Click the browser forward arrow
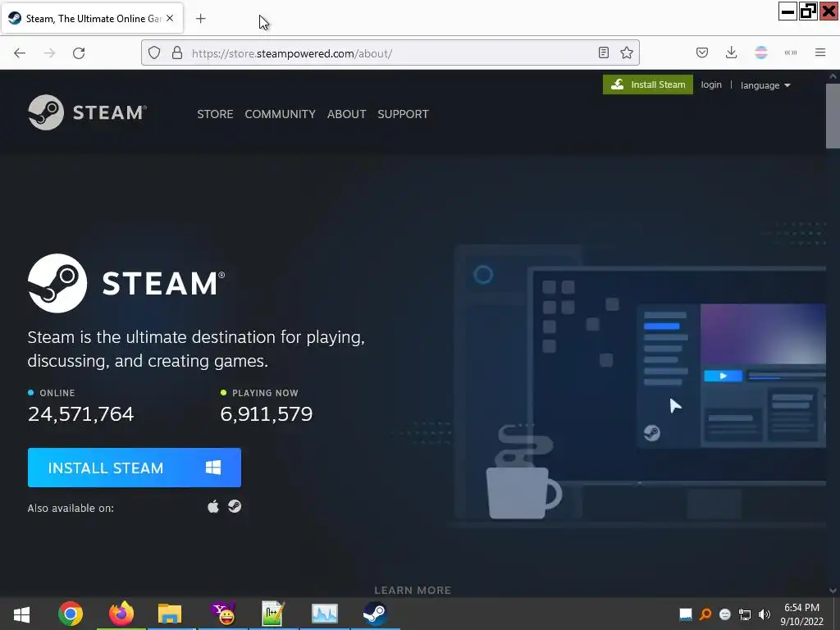Screen dimensions: 840x630 coord(49,53)
